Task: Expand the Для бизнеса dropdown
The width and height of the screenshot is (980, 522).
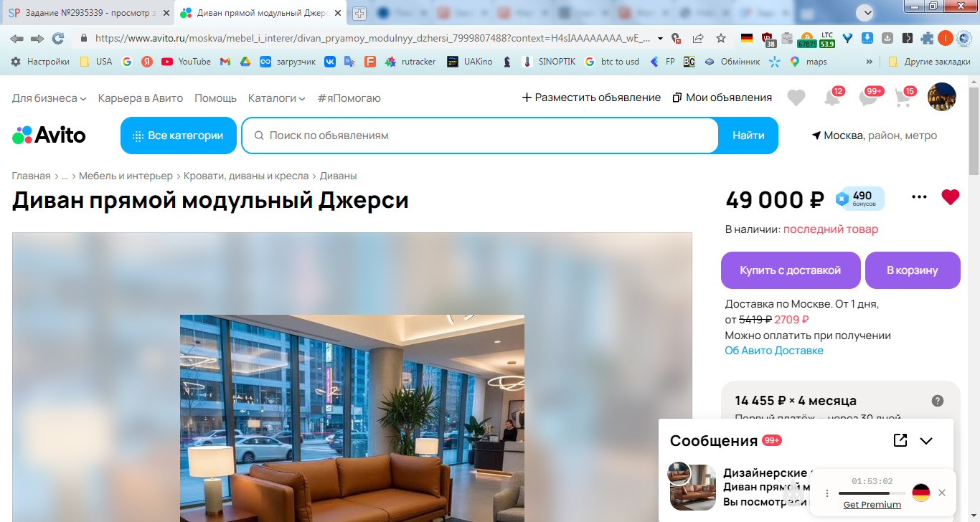Action: (50, 98)
